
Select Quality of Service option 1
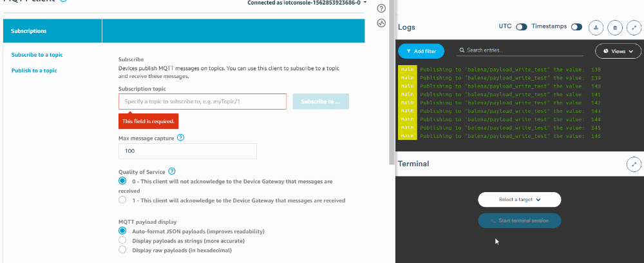click(122, 200)
